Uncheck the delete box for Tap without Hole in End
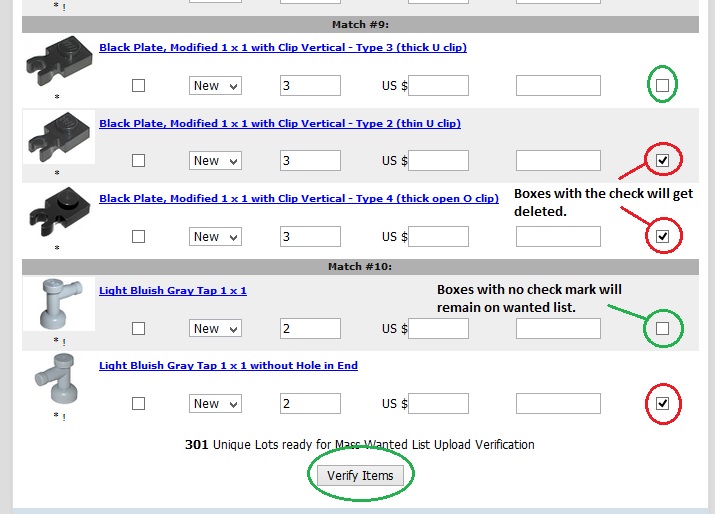Screen dimensions: 715x514 [662, 404]
